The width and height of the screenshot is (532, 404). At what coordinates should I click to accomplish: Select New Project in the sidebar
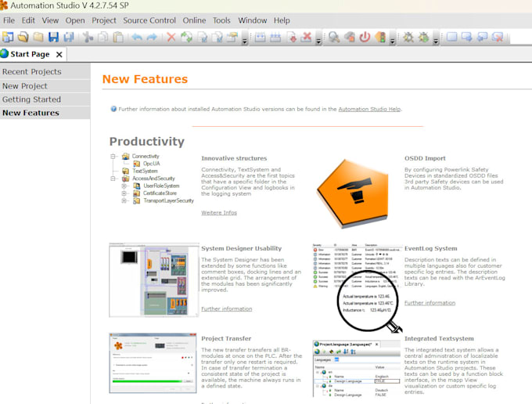[x=45, y=86]
